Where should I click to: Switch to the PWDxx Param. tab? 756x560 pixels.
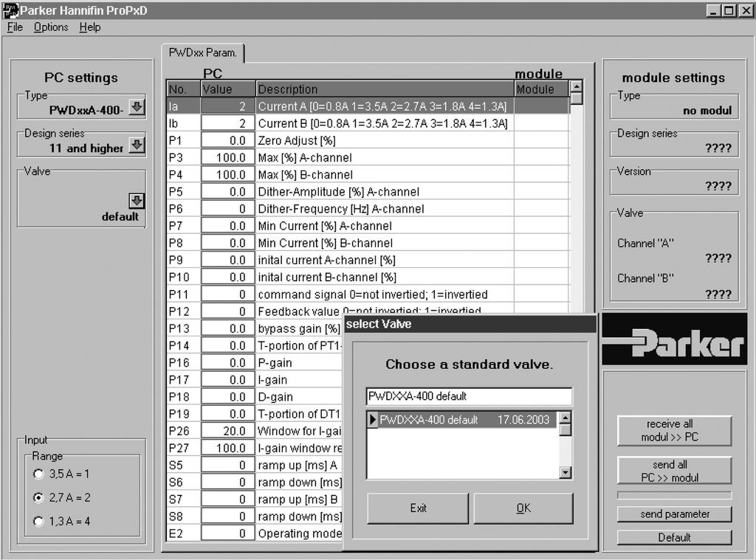point(202,52)
